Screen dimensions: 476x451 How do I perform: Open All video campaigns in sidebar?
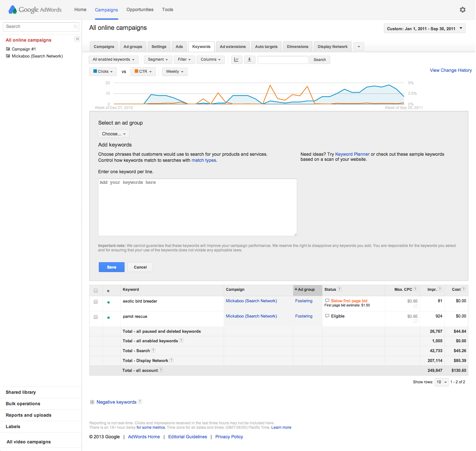[x=29, y=442]
